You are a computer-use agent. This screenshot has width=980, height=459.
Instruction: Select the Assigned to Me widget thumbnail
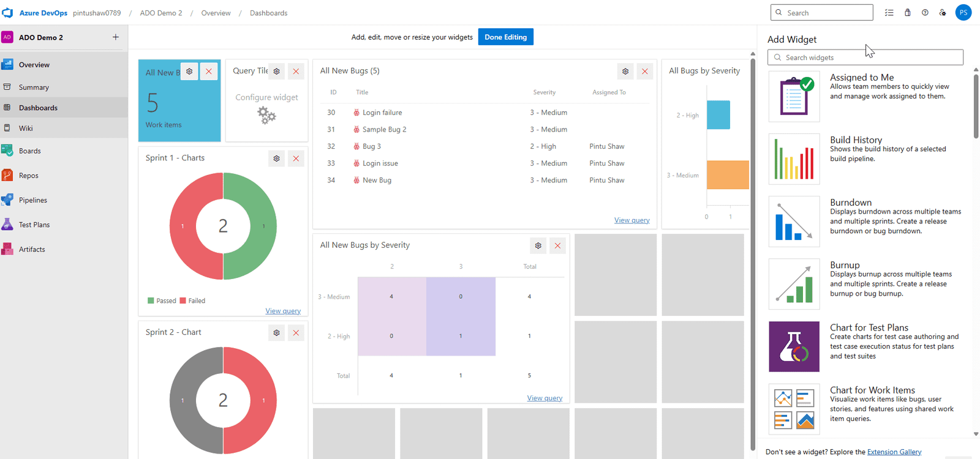pos(794,97)
